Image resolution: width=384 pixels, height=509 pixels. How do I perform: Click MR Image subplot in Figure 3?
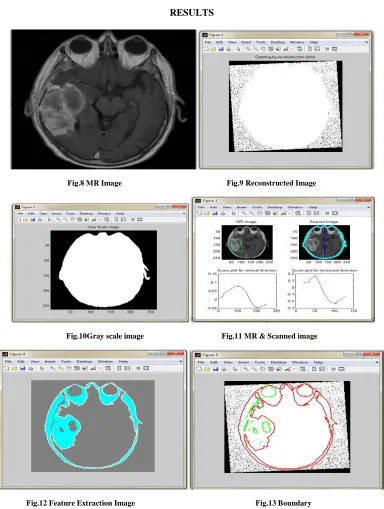tap(247, 242)
